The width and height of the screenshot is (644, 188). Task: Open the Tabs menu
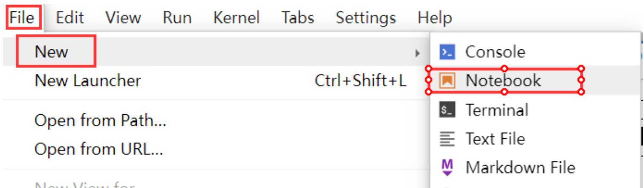(298, 18)
